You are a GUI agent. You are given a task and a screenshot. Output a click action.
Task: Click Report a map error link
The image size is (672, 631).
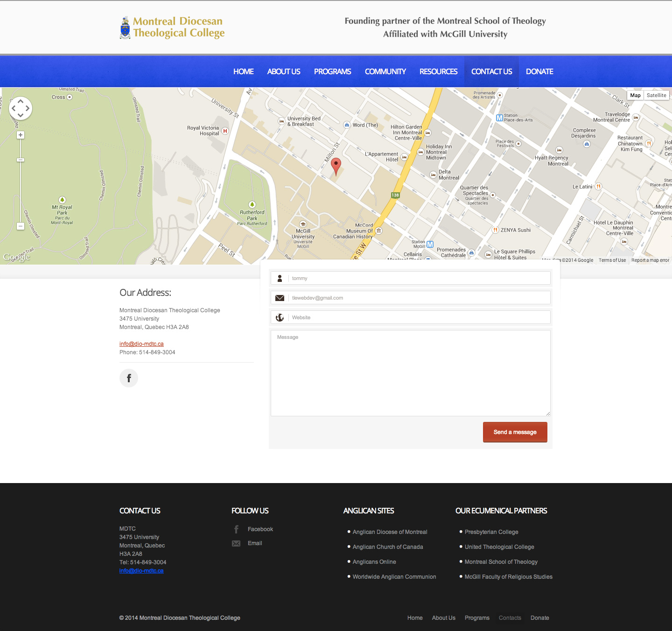[x=650, y=260]
